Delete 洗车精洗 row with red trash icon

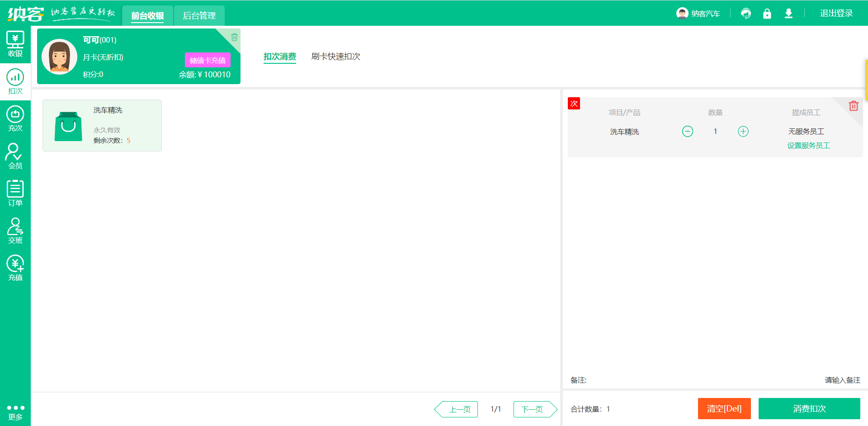click(x=853, y=106)
